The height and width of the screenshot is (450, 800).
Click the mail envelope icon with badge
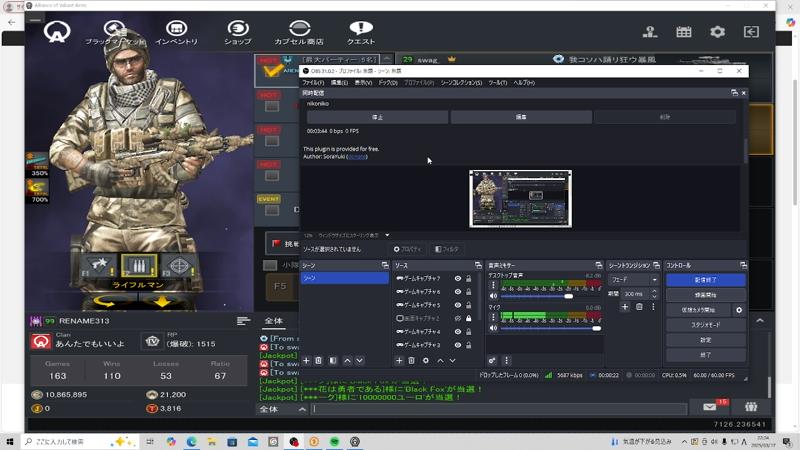click(x=710, y=408)
